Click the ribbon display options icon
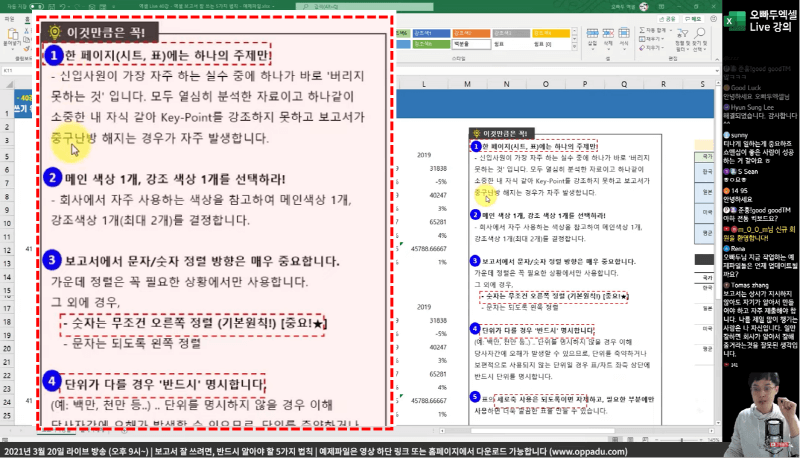The width and height of the screenshot is (800, 458). 661,7
